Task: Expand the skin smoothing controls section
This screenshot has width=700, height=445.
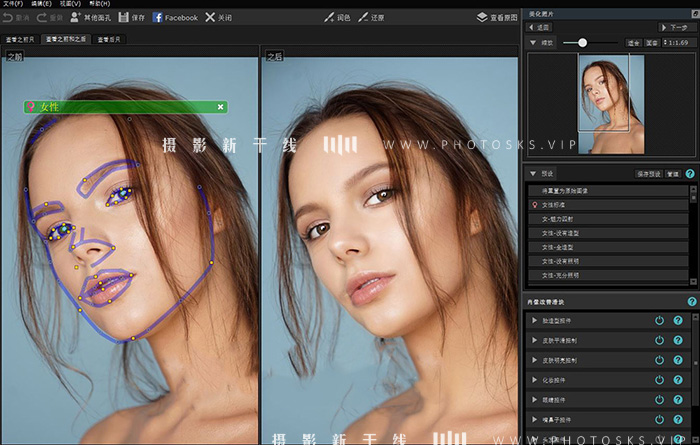Action: [x=534, y=340]
